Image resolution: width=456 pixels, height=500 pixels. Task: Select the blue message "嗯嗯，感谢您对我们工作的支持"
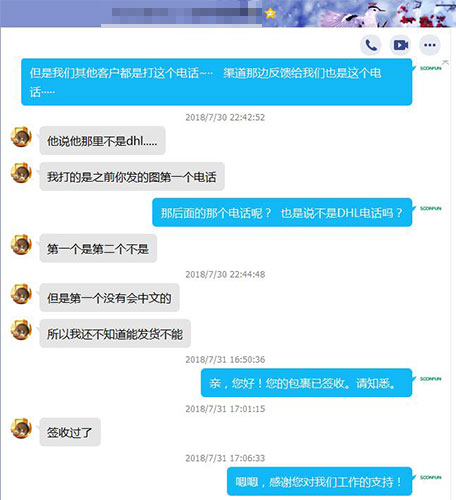tap(319, 481)
